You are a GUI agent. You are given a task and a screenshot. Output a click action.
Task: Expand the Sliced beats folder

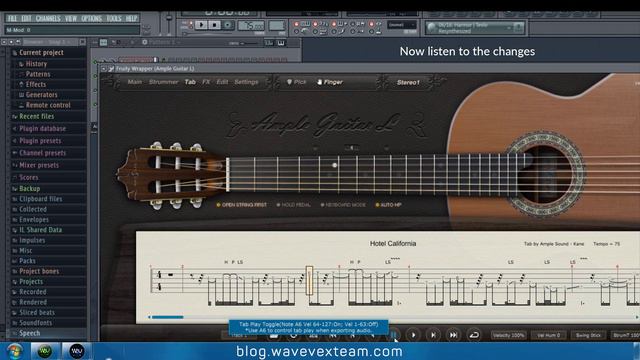(x=37, y=312)
